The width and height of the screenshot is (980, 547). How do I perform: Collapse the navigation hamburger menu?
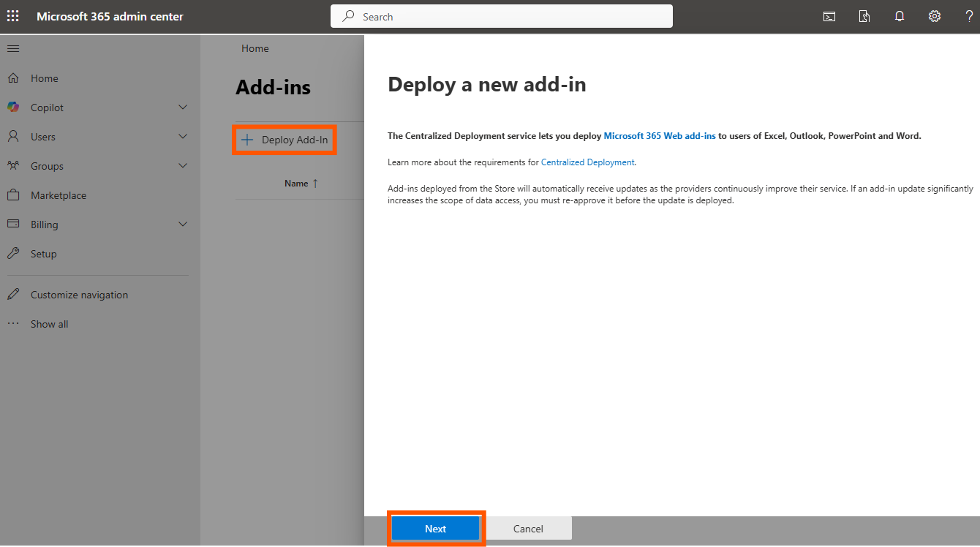point(13,48)
